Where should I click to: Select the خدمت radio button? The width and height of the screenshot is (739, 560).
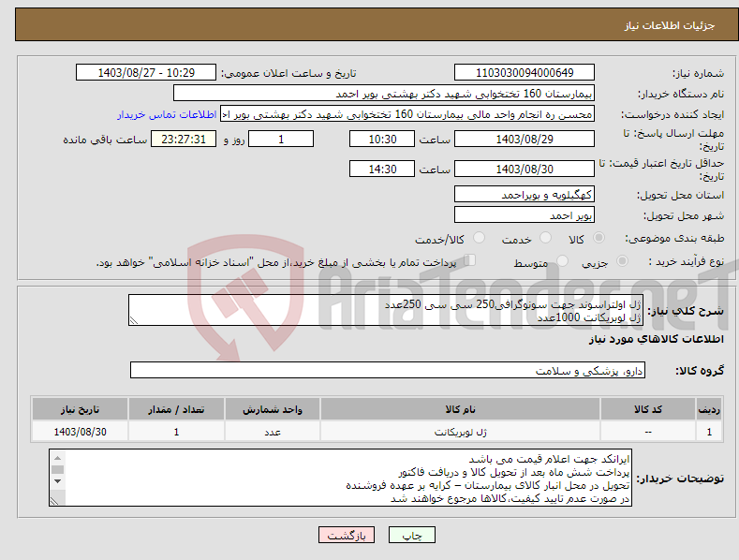coord(546,238)
